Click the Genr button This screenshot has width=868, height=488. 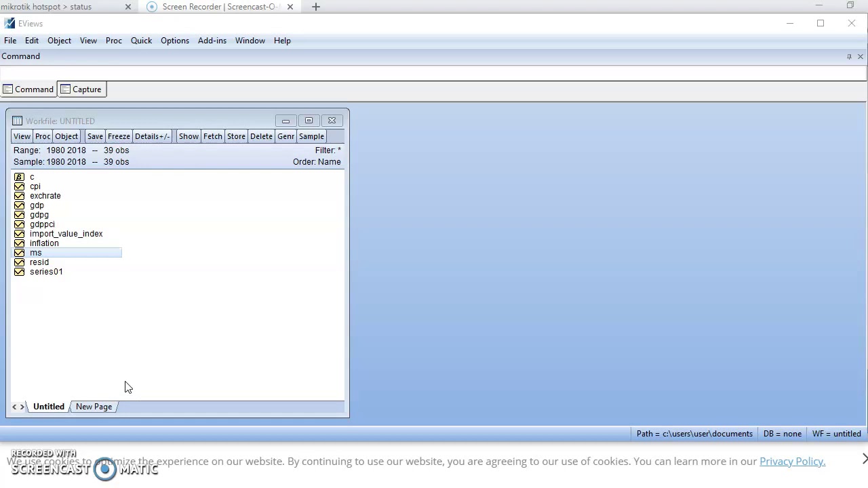(285, 136)
